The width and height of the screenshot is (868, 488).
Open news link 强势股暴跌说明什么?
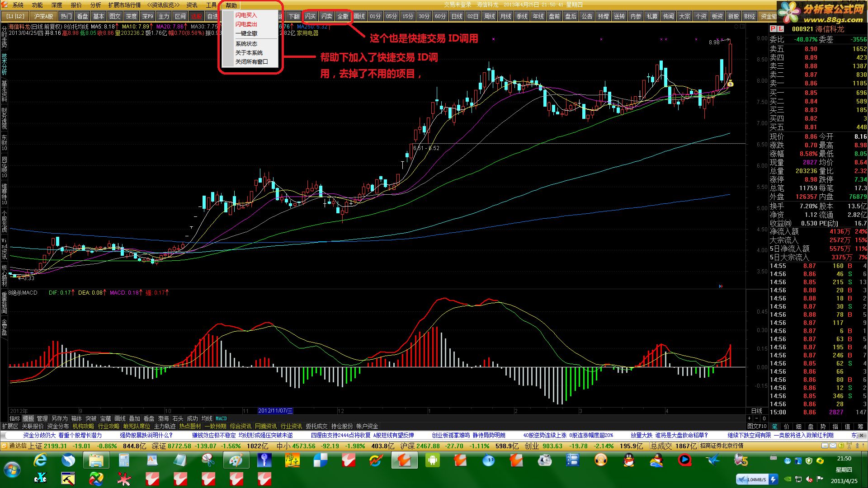coord(146,436)
